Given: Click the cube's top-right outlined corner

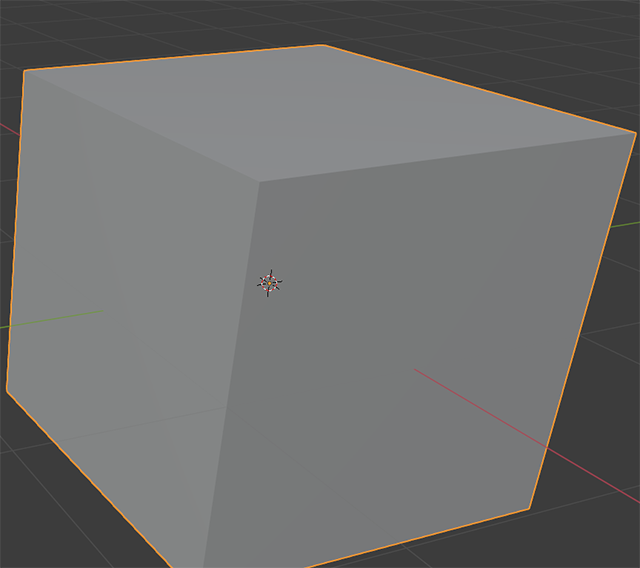Looking at the screenshot, I should [635, 131].
